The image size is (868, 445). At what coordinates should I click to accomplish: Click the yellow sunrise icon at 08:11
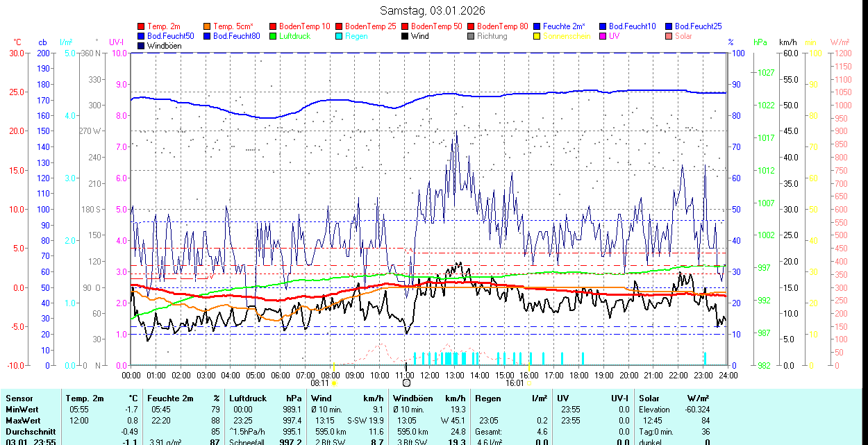click(334, 383)
